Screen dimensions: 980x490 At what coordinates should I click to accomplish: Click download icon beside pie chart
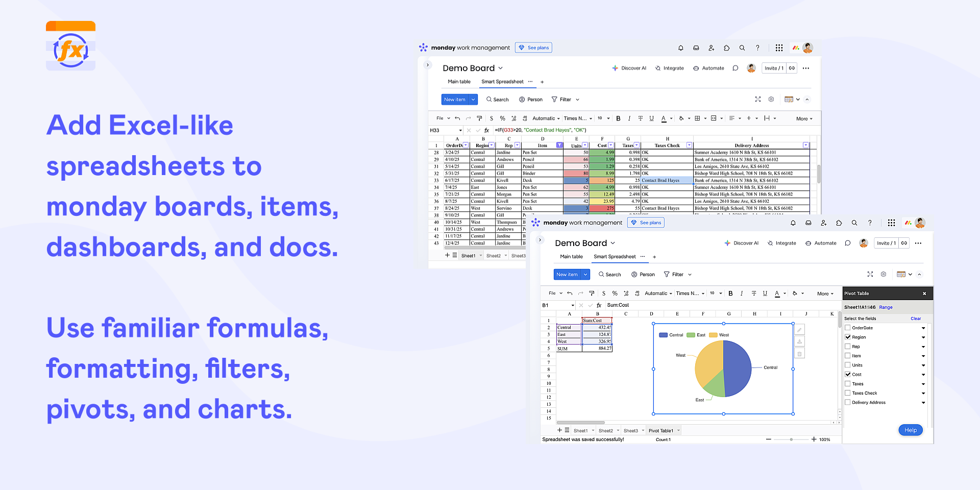click(x=799, y=341)
